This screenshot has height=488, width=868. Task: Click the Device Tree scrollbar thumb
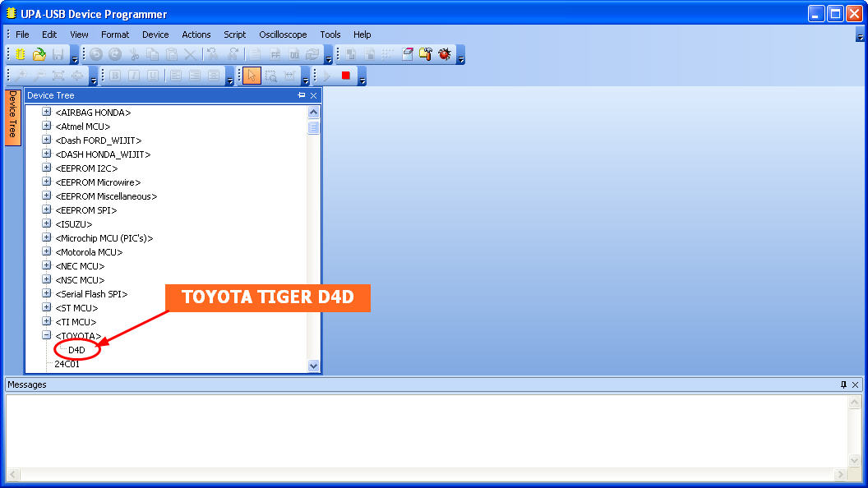313,127
